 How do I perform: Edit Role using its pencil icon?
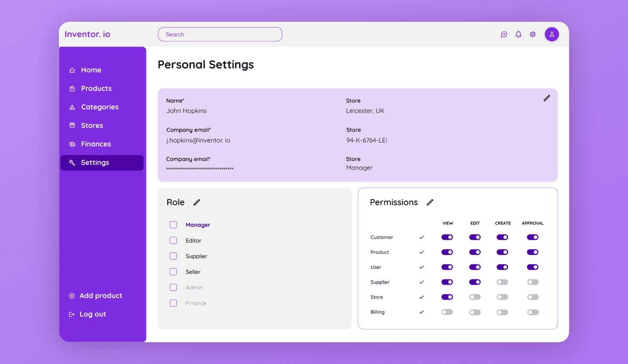click(197, 202)
